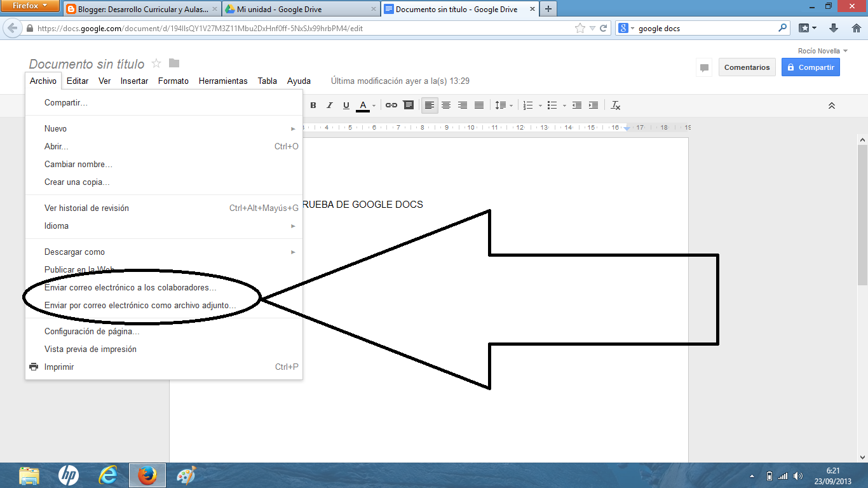Reload the page
Image resolution: width=868 pixels, height=488 pixels.
coord(603,28)
